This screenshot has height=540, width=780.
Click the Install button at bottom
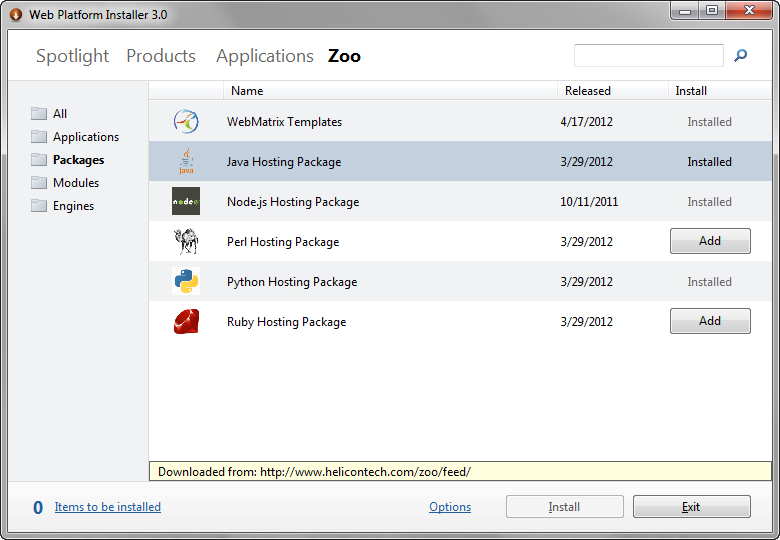(565, 507)
